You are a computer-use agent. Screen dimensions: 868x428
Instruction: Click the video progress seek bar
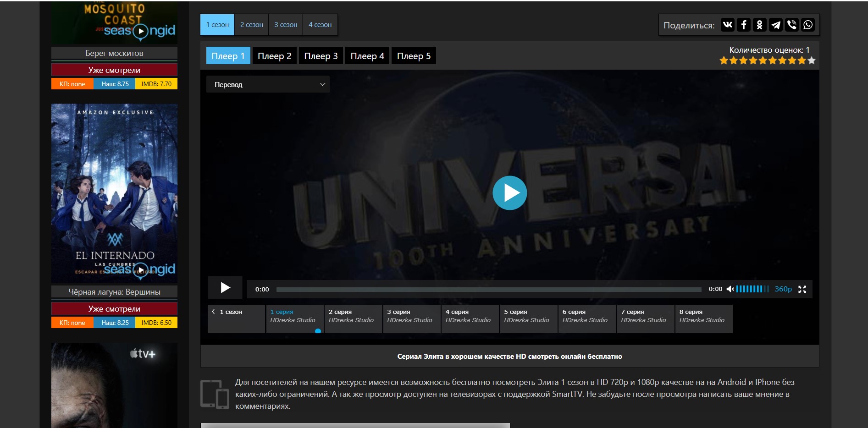pyautogui.click(x=489, y=290)
